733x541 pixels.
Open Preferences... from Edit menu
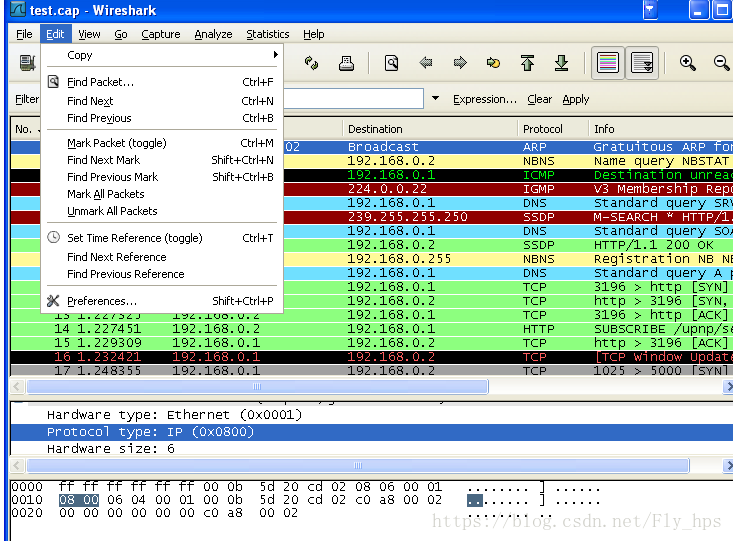162,301
